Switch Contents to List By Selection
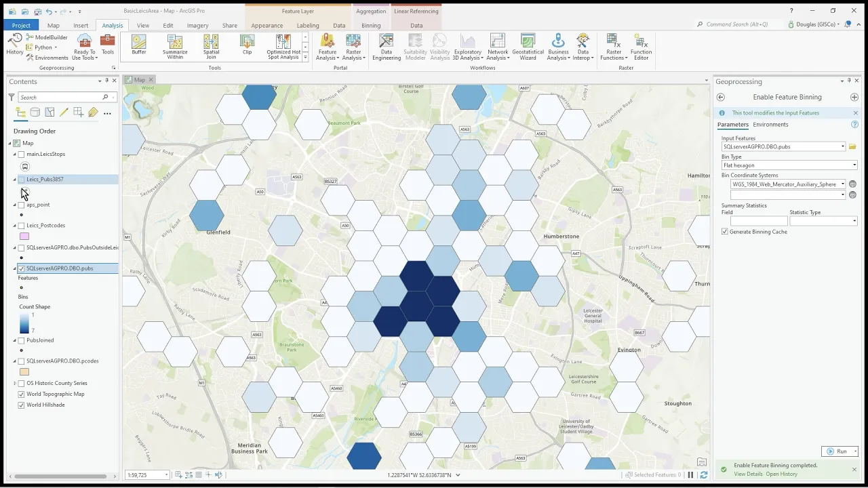 coord(50,113)
